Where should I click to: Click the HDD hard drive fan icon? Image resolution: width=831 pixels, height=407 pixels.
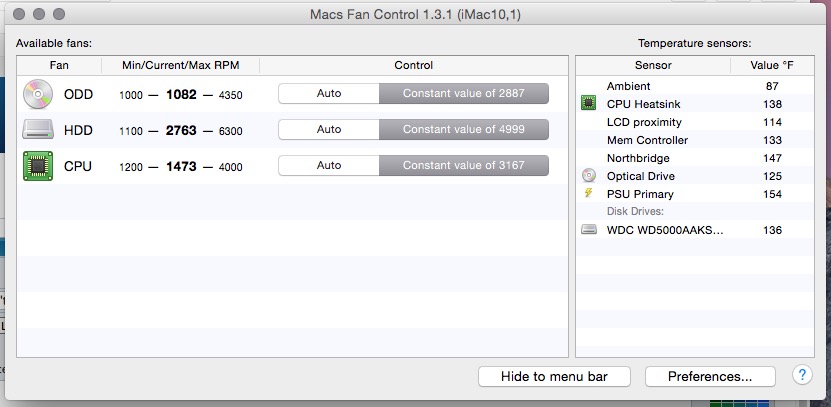click(38, 130)
